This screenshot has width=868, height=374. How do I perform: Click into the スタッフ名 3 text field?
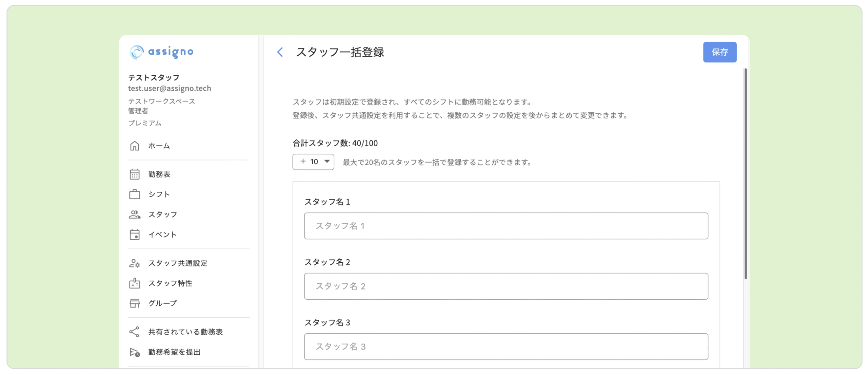coord(506,346)
